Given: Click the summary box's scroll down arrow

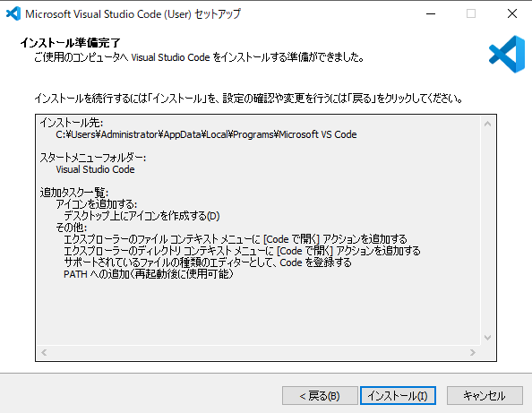Looking at the screenshot, I should 487,338.
